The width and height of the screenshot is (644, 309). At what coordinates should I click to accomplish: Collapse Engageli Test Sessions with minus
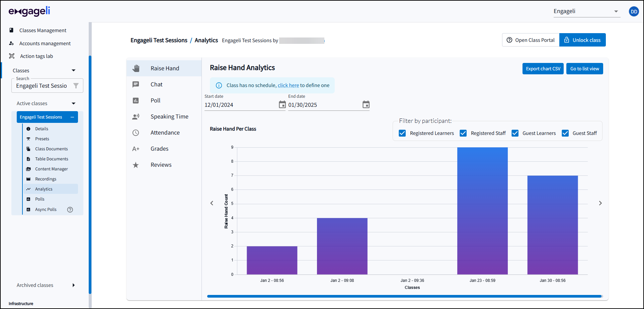point(72,117)
